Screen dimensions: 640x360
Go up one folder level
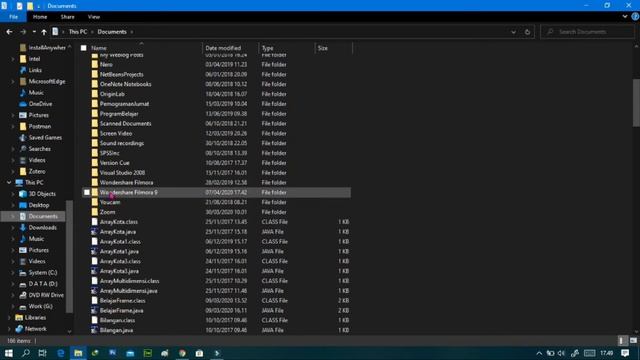click(44, 32)
